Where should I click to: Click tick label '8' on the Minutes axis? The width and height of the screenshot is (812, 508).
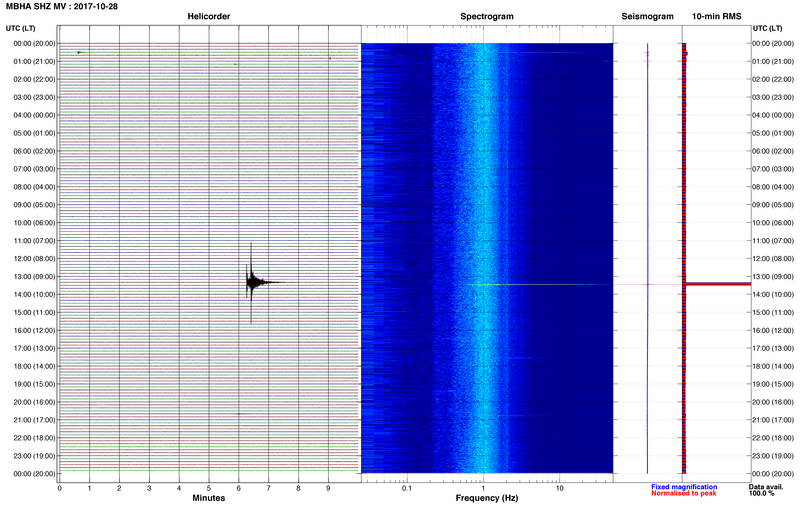click(x=298, y=488)
